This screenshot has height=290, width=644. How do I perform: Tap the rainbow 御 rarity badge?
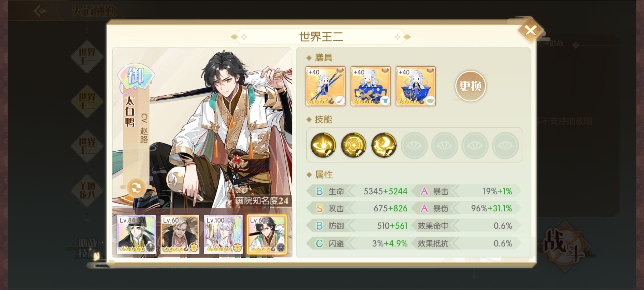point(136,76)
